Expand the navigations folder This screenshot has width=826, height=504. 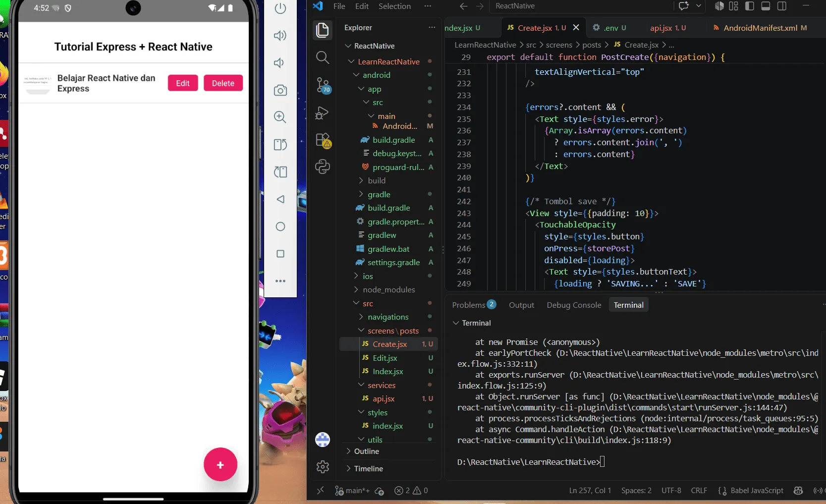click(388, 317)
